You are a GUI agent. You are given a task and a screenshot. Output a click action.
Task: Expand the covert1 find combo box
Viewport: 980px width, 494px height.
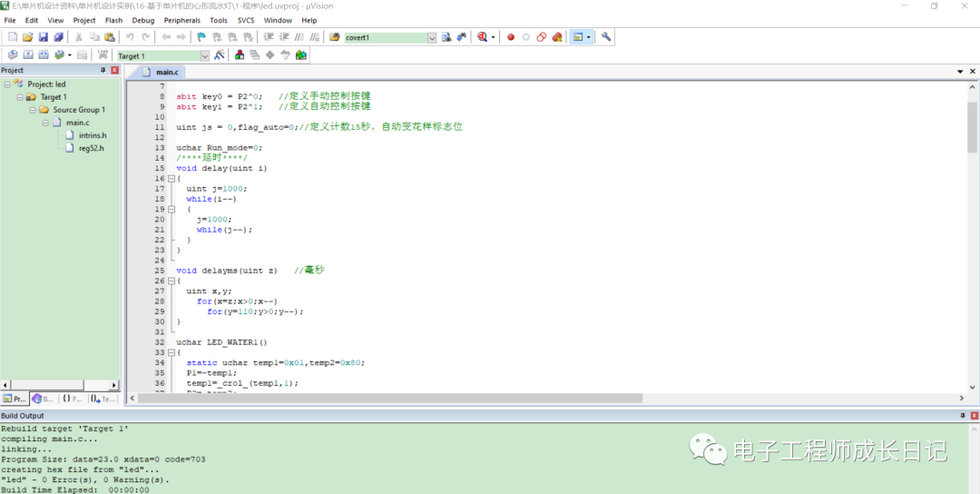pos(432,37)
